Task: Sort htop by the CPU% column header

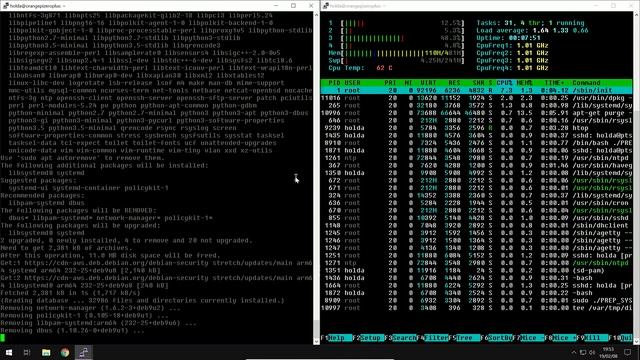Action: point(504,83)
